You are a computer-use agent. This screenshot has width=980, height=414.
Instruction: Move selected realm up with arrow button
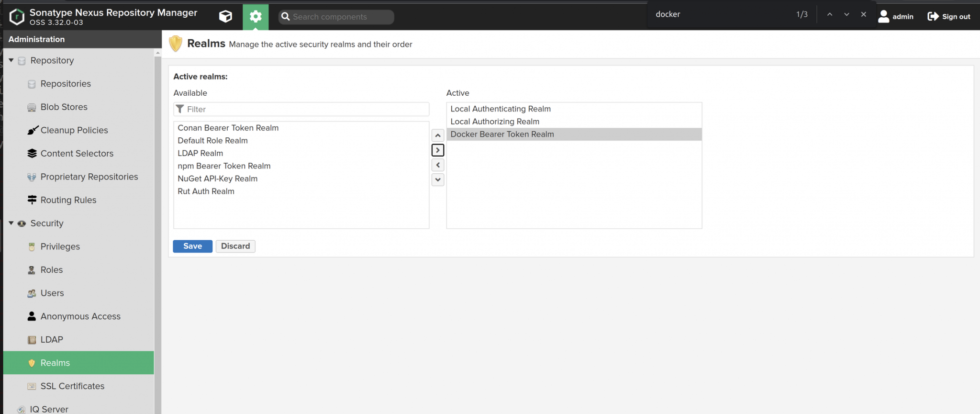[x=437, y=135]
